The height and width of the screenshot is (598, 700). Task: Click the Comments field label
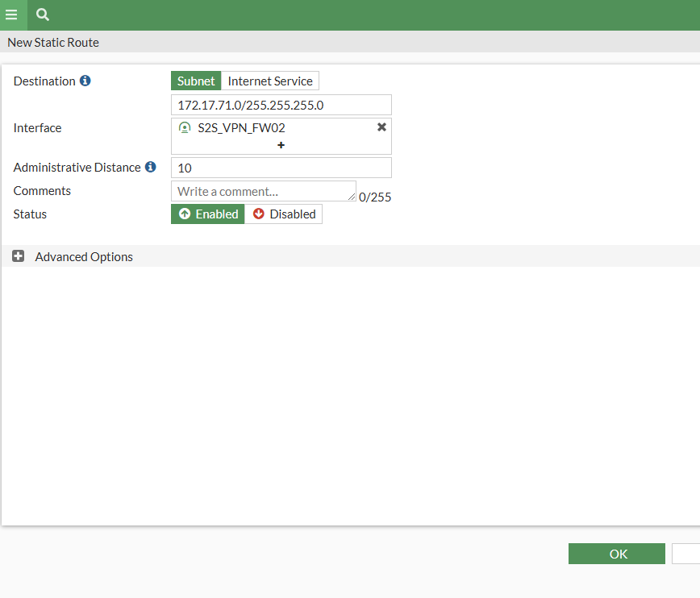point(42,191)
